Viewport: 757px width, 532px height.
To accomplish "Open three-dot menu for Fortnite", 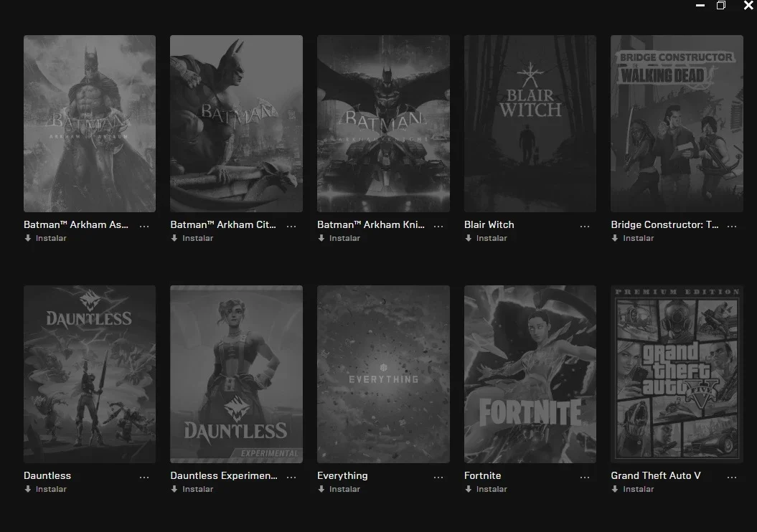I will pos(585,477).
